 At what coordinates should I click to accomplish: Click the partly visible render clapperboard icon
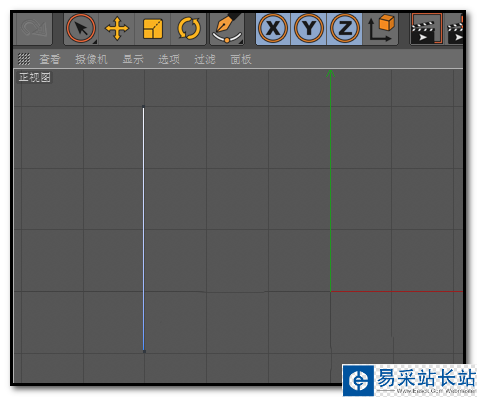(455, 29)
